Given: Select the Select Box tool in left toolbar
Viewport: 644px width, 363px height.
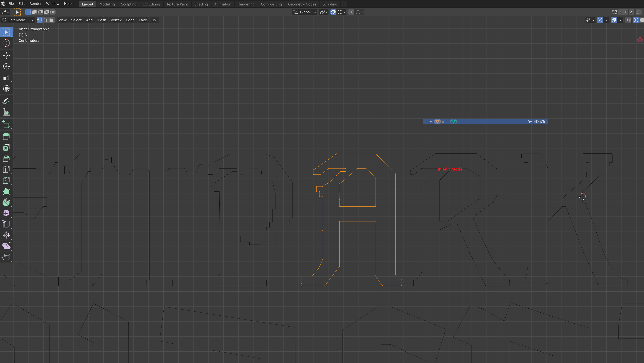Looking at the screenshot, I should coord(6,32).
